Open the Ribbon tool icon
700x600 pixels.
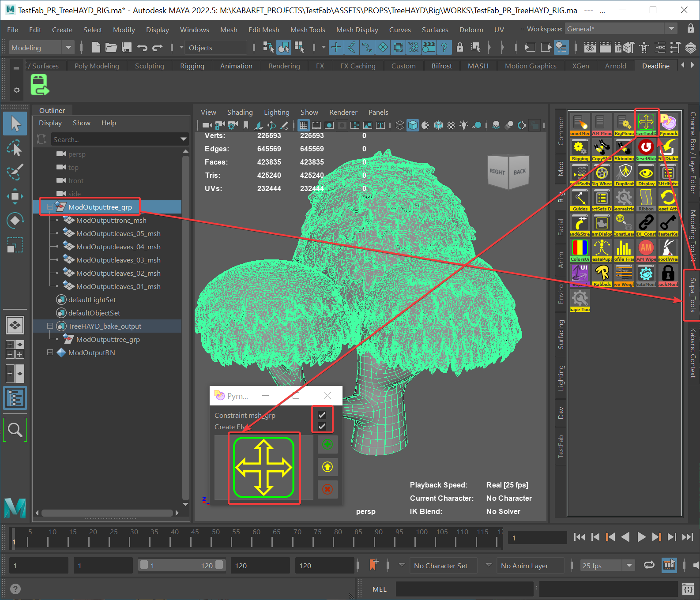[646, 199]
